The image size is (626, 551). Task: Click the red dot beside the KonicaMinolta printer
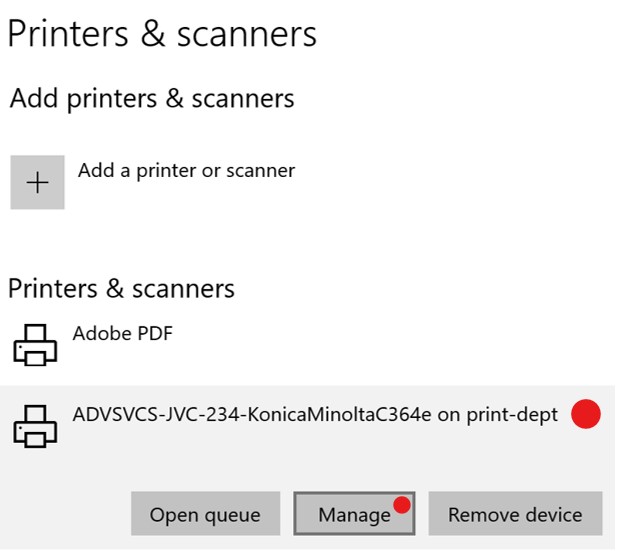click(585, 414)
